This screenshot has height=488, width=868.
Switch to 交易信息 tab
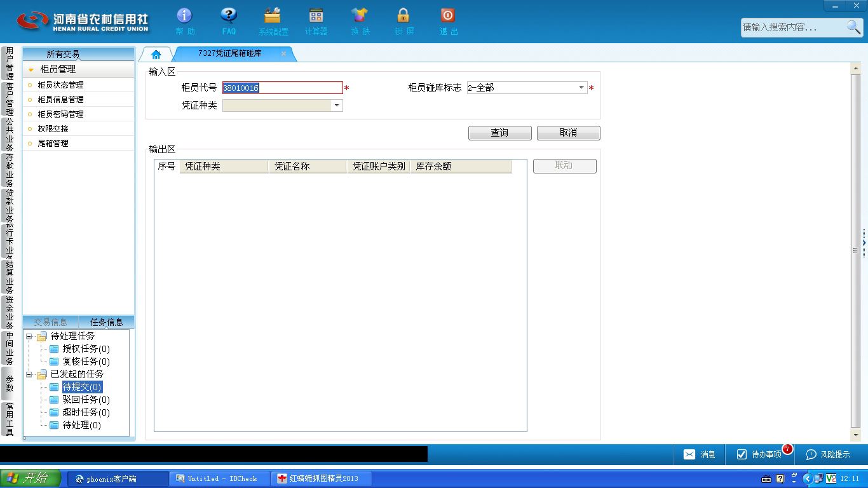tap(50, 322)
